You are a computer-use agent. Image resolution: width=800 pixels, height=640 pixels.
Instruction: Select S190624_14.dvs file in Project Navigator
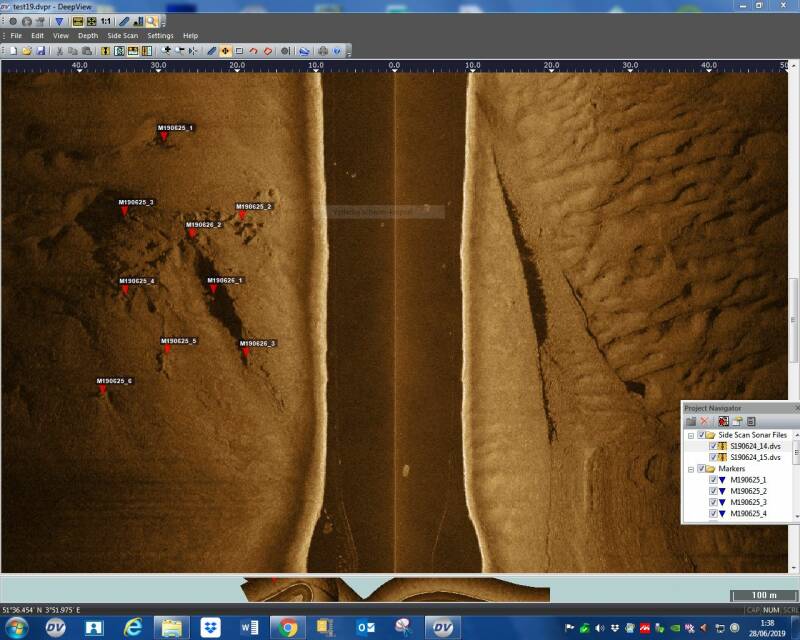[755, 446]
